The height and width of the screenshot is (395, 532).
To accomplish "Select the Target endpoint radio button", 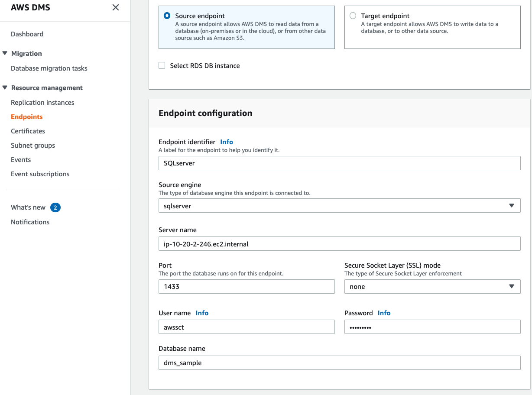I will pyautogui.click(x=353, y=16).
